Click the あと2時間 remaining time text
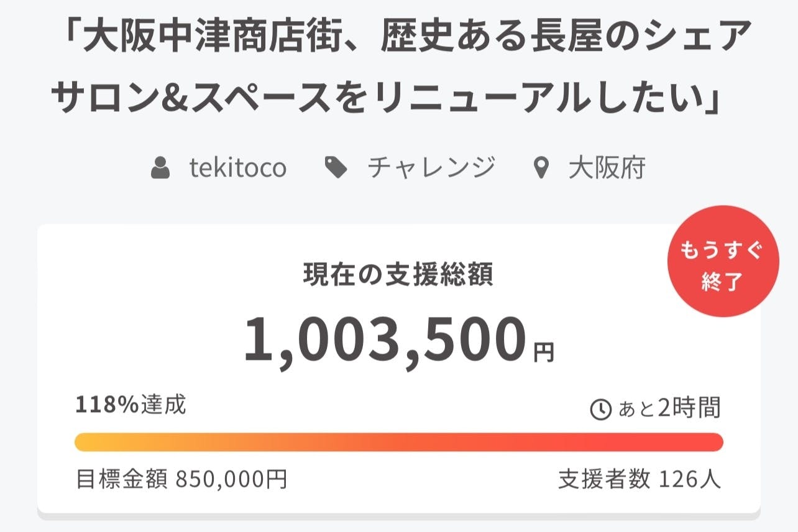 pyautogui.click(x=669, y=408)
